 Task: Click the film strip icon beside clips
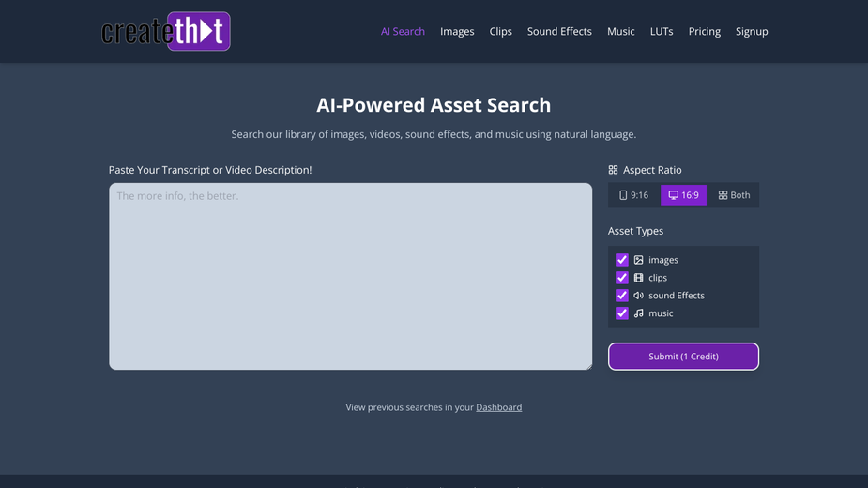tap(638, 278)
